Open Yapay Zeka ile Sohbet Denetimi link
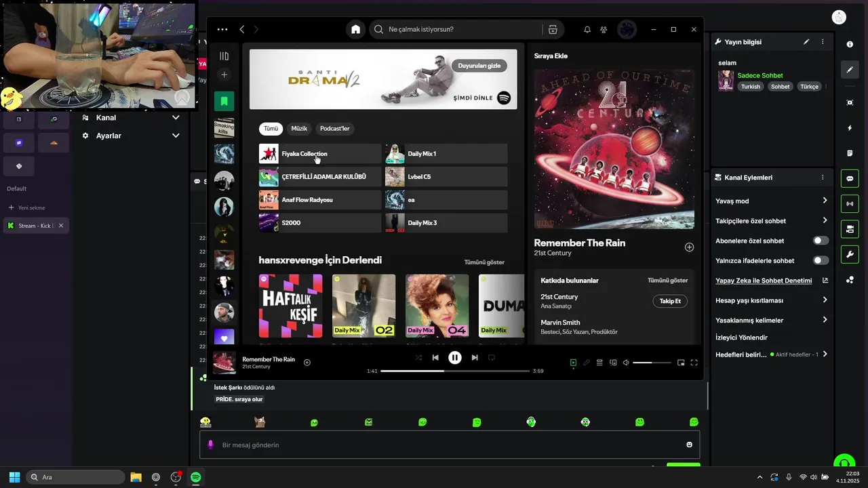 click(764, 281)
